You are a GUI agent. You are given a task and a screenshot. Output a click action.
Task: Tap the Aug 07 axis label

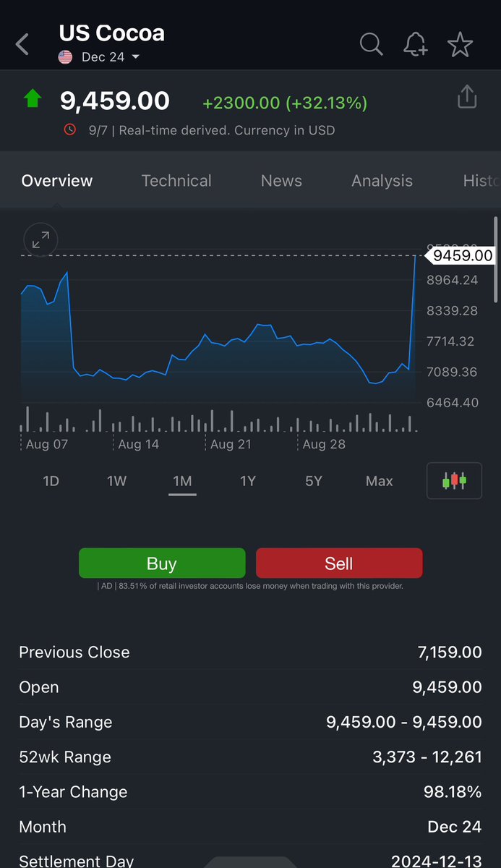(x=47, y=444)
